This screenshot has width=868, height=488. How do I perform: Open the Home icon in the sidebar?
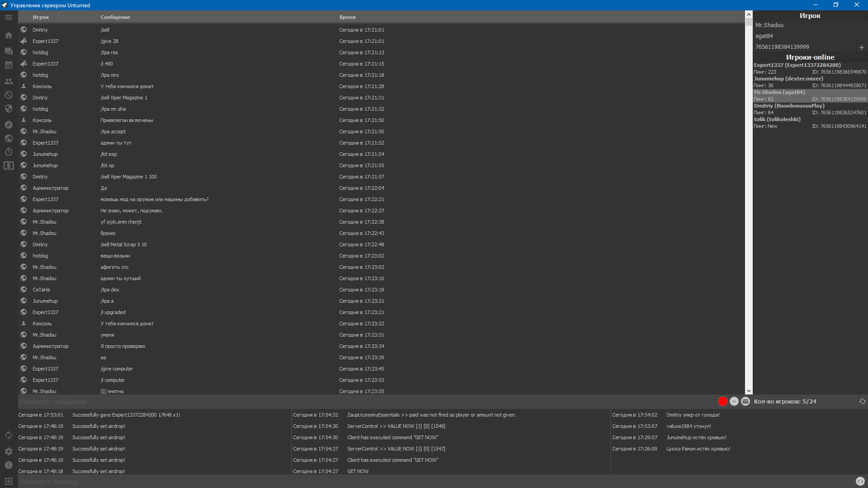coord(9,35)
